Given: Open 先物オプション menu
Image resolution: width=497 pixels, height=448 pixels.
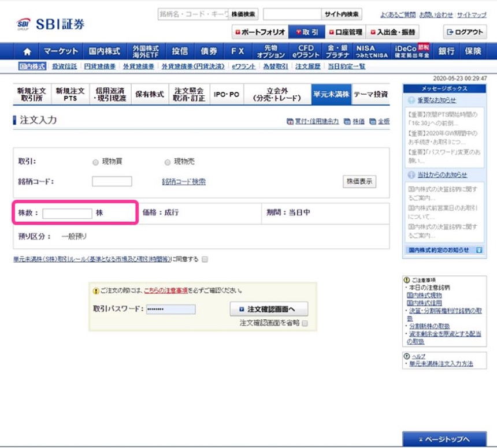Looking at the screenshot, I should [270, 51].
